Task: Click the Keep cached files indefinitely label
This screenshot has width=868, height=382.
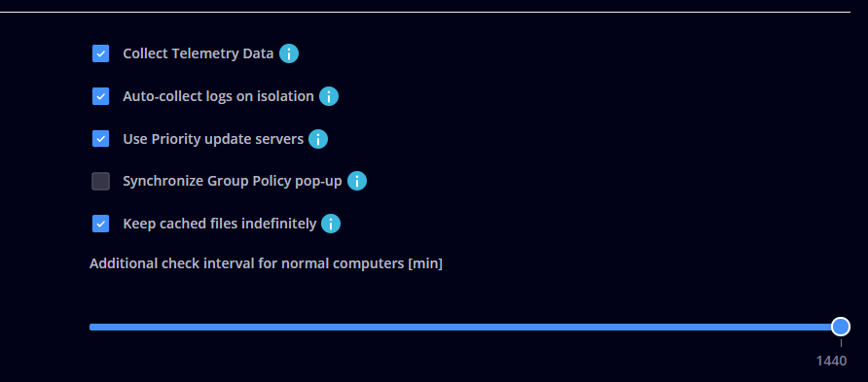Action: [220, 224]
